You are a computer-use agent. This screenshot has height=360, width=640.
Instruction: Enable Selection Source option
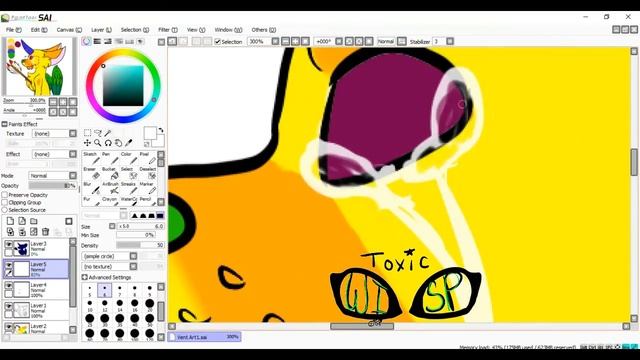[x=4, y=210]
